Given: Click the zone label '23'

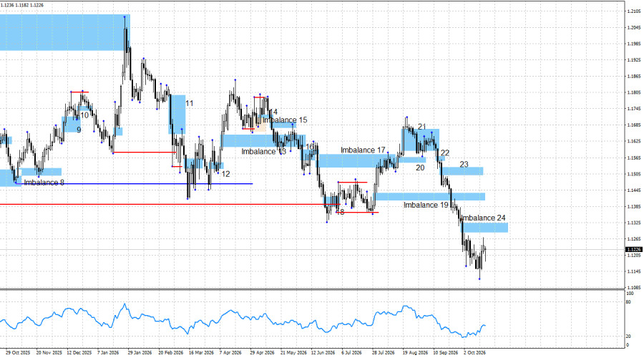Looking at the screenshot, I should click(x=464, y=165).
